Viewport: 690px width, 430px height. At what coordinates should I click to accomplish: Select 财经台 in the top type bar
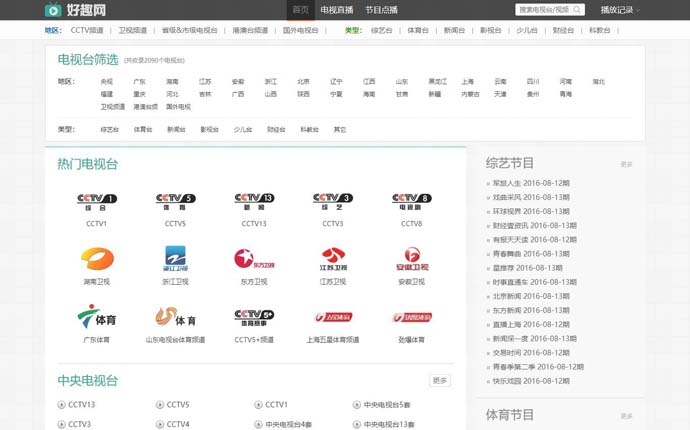(x=563, y=30)
